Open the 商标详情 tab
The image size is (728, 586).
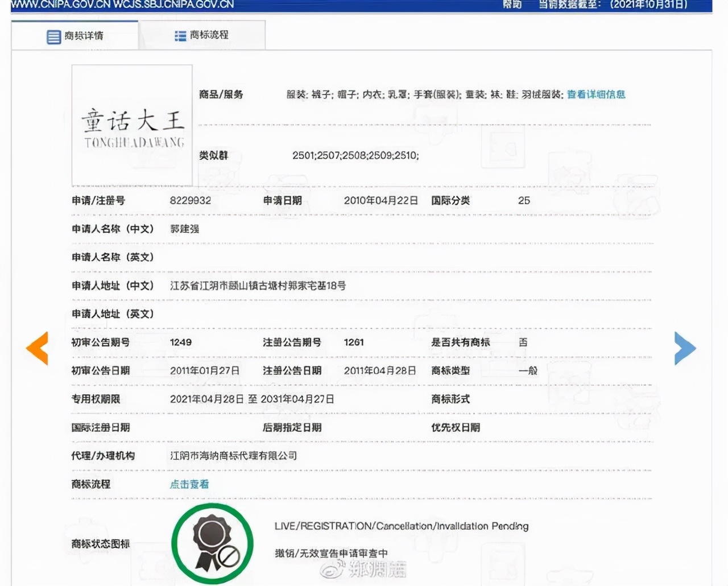75,36
